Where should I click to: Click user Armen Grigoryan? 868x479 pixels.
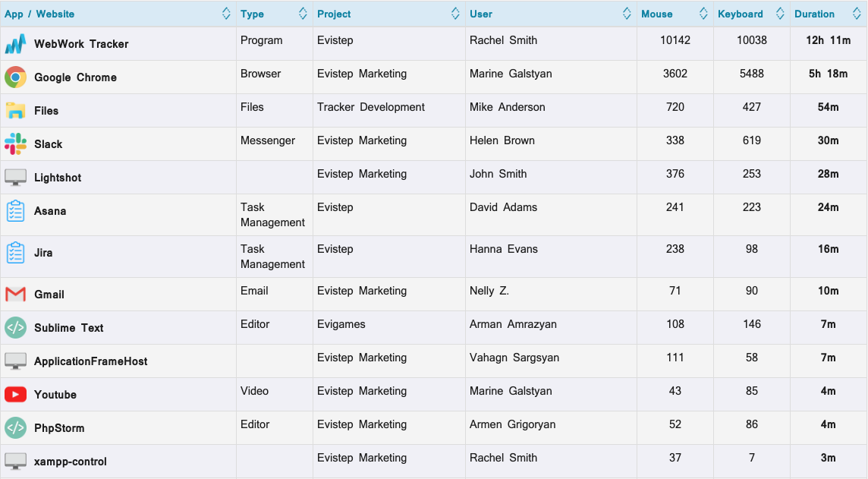tap(513, 425)
